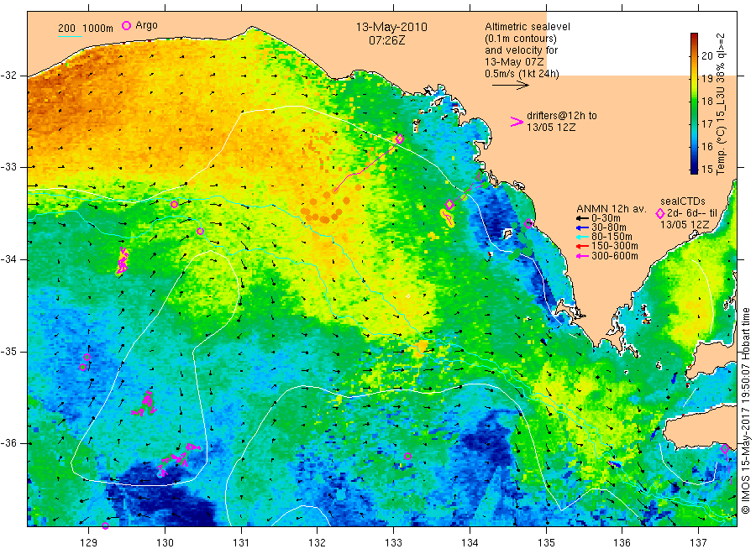The width and height of the screenshot is (756, 554).
Task: Click the magenta drifters arrowhead legend symbol
Action: click(517, 122)
